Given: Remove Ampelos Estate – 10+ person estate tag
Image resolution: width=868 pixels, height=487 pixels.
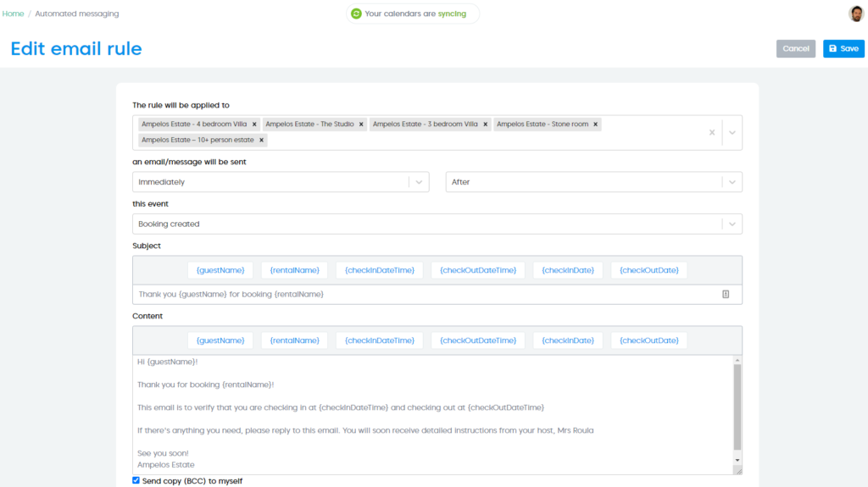Looking at the screenshot, I should coord(261,140).
